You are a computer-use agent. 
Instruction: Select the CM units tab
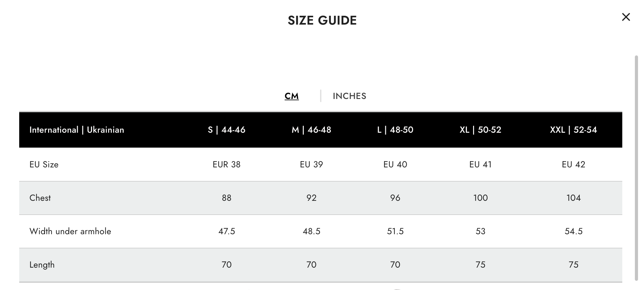[x=291, y=96]
